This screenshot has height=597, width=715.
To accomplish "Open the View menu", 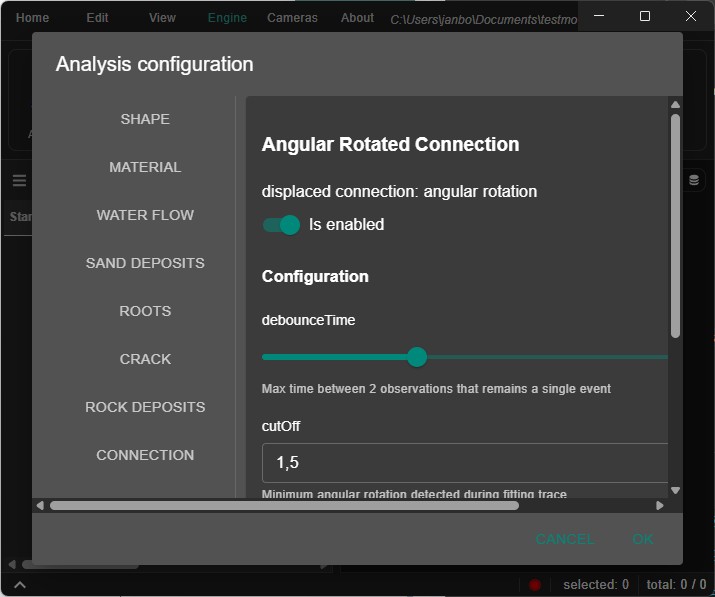I will point(162,17).
